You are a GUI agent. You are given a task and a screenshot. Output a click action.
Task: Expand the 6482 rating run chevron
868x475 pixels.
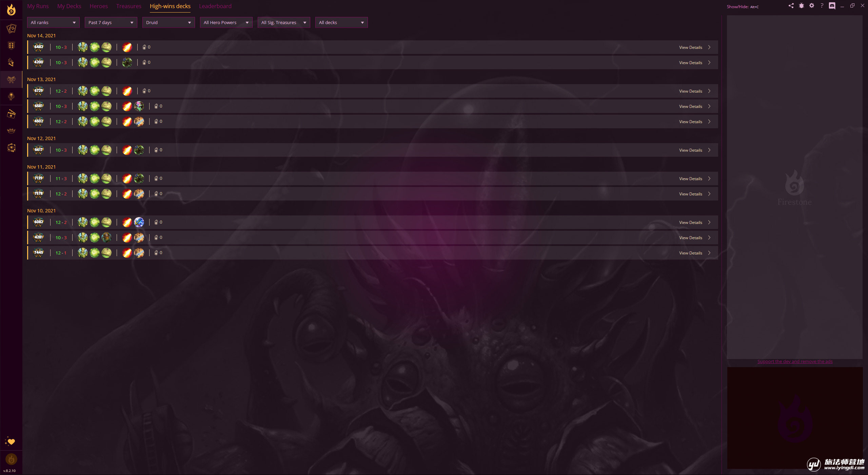pos(709,47)
